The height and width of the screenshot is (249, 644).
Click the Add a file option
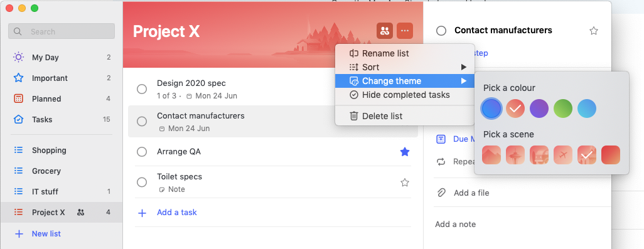click(471, 193)
